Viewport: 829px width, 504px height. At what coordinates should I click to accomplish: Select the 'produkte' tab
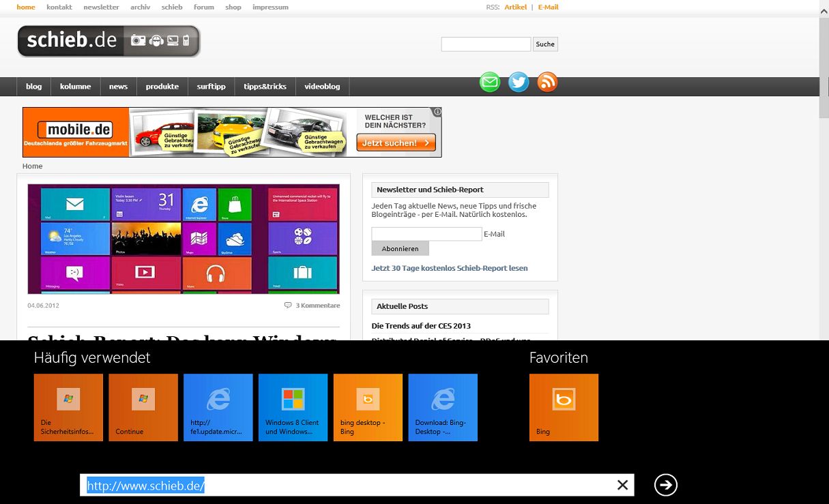162,87
